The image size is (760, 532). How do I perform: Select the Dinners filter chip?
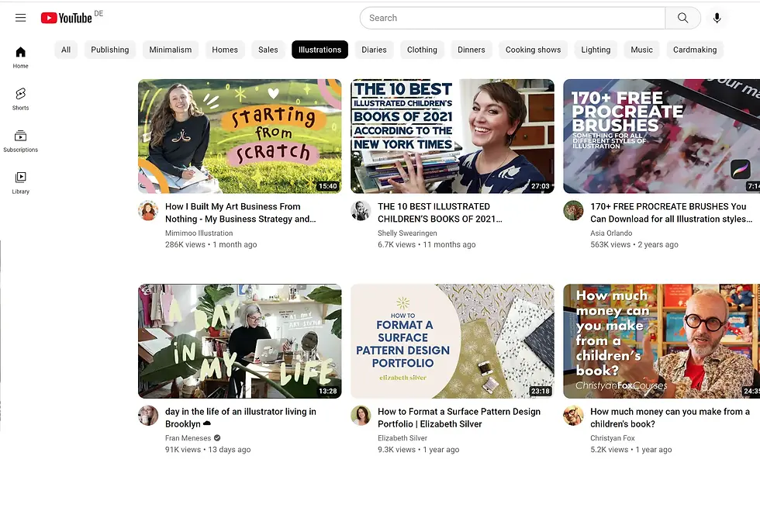coord(472,50)
